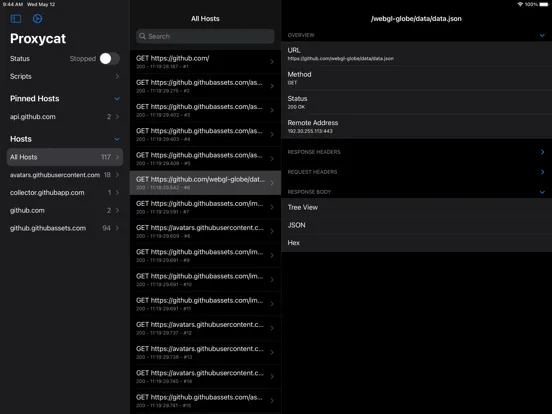Image resolution: width=552 pixels, height=414 pixels.
Task: Open request #15 githubassets request
Action: pyautogui.click(x=205, y=401)
